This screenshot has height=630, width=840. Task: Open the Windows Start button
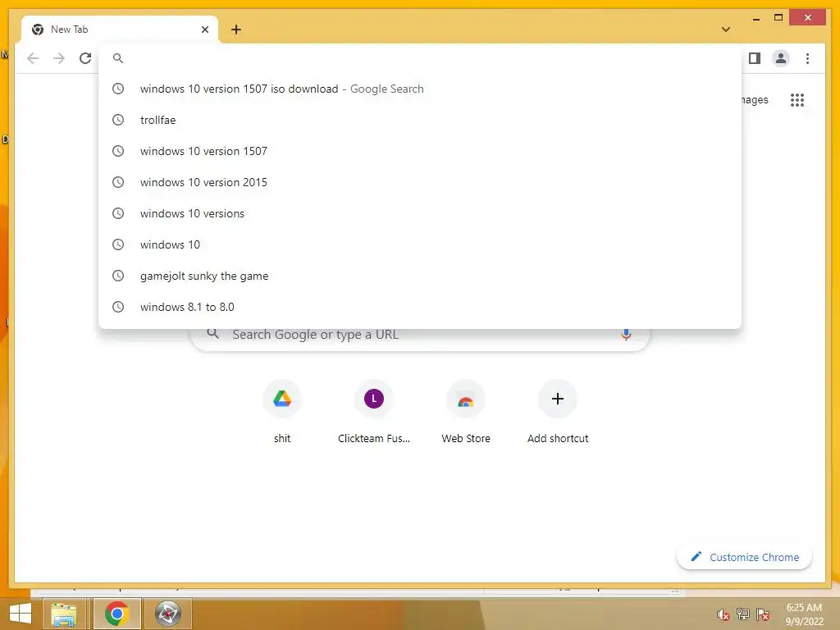(21, 614)
